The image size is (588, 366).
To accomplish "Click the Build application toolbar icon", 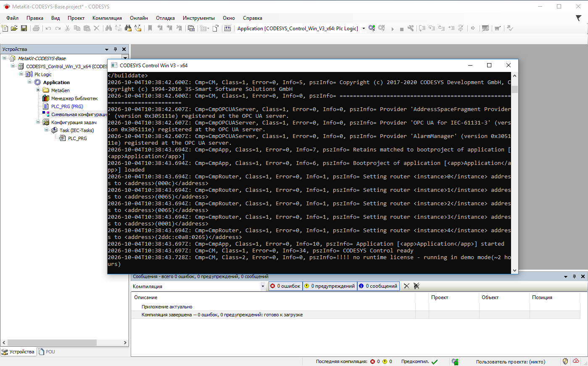I will point(227,28).
